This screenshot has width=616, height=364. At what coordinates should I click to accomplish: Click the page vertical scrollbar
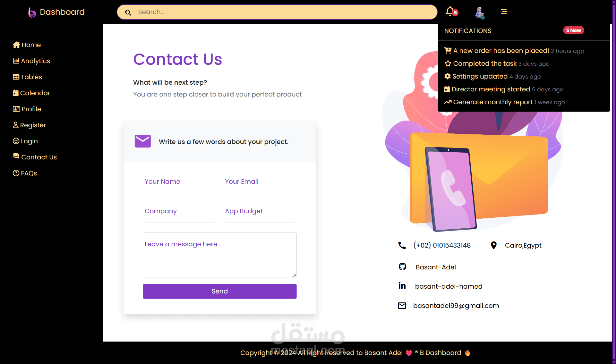tap(614, 182)
